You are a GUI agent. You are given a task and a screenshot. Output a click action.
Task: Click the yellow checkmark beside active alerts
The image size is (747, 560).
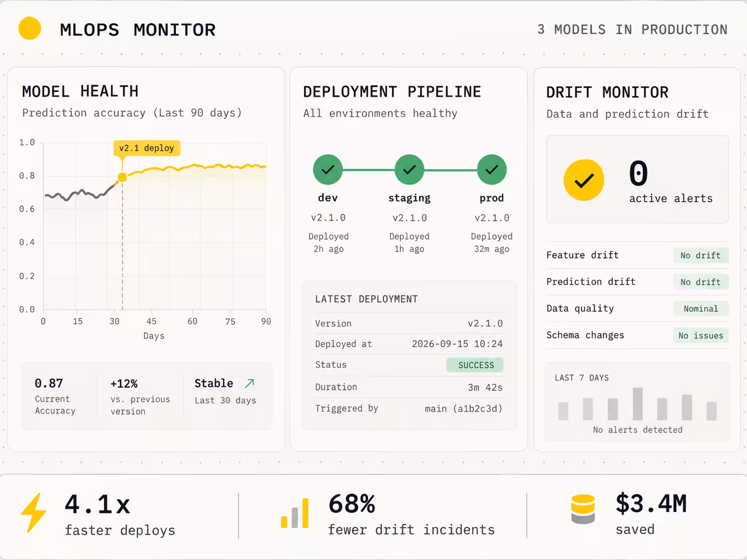(583, 180)
